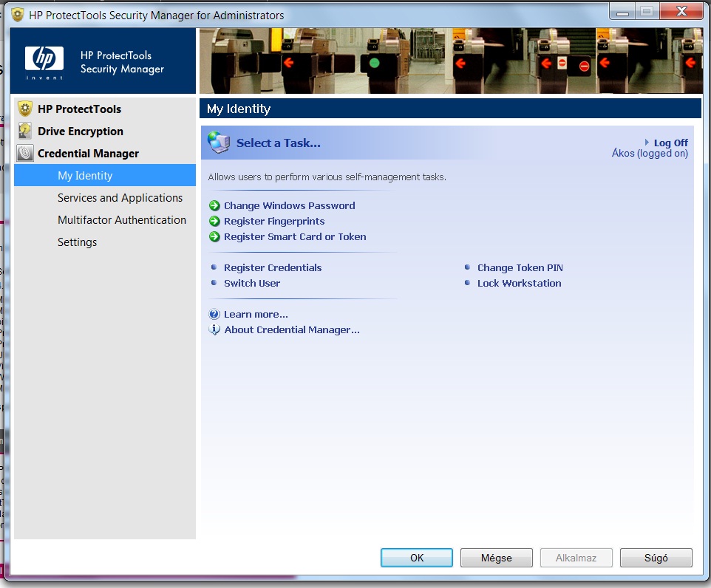Select Lock Workstation
The width and height of the screenshot is (711, 588).
click(x=519, y=284)
